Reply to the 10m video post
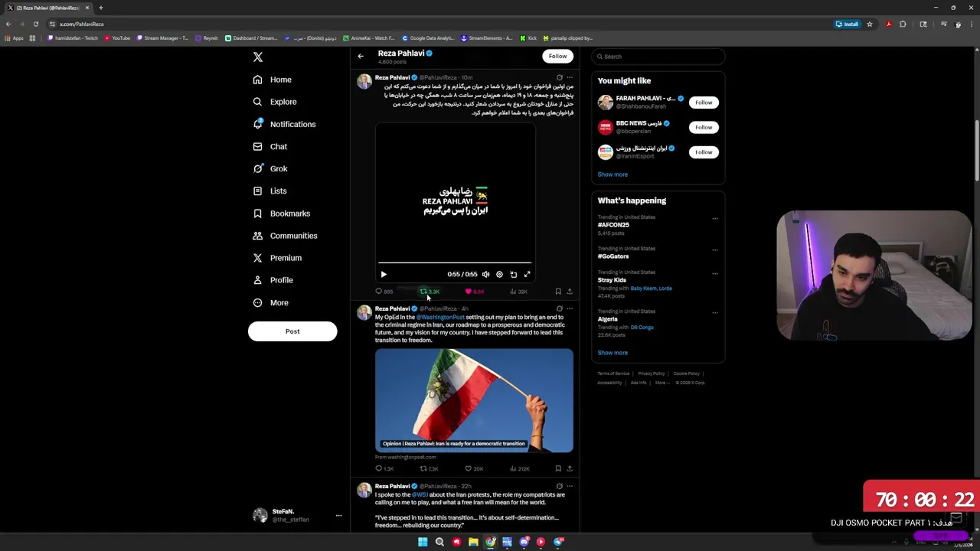This screenshot has width=980, height=551. click(x=384, y=292)
